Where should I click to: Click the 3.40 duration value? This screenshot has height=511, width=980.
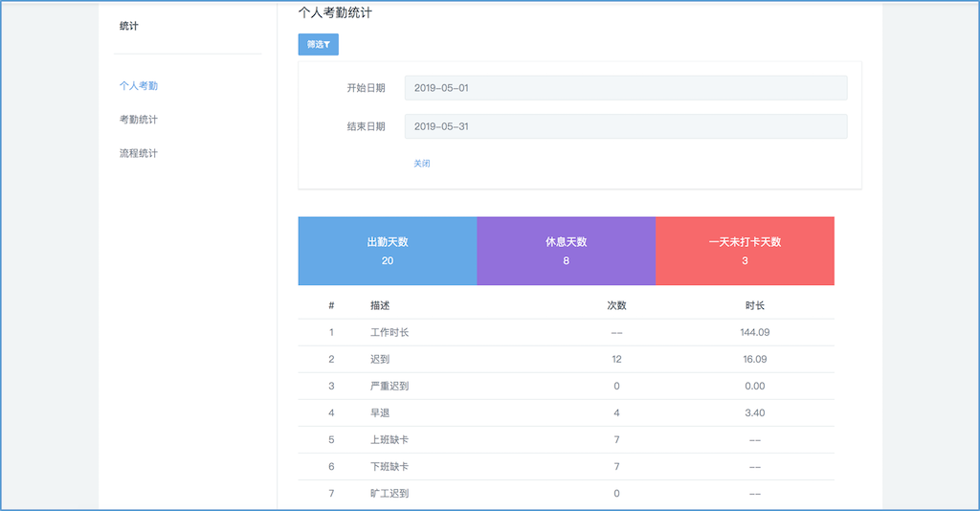pos(755,413)
